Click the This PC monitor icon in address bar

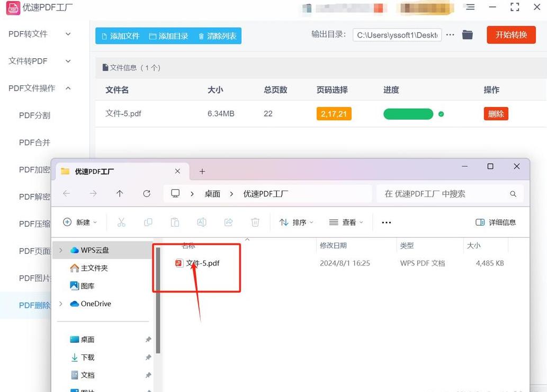(x=175, y=193)
